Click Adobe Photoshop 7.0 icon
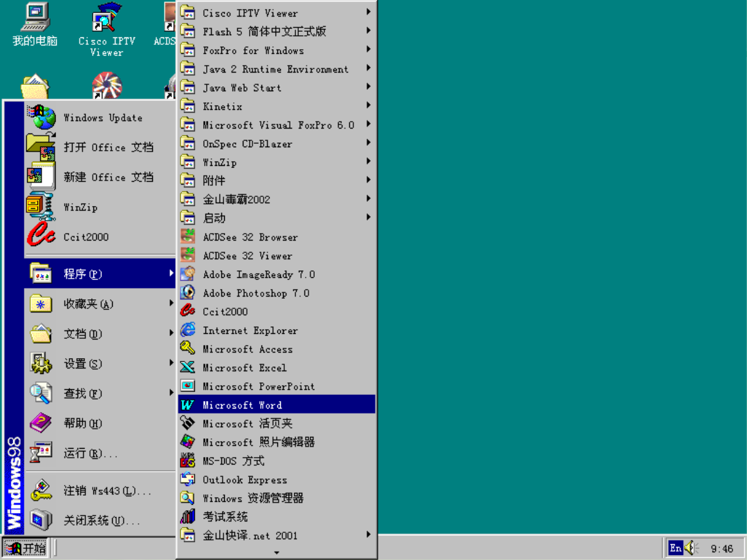Viewport: 747px width, 560px height. point(187,292)
